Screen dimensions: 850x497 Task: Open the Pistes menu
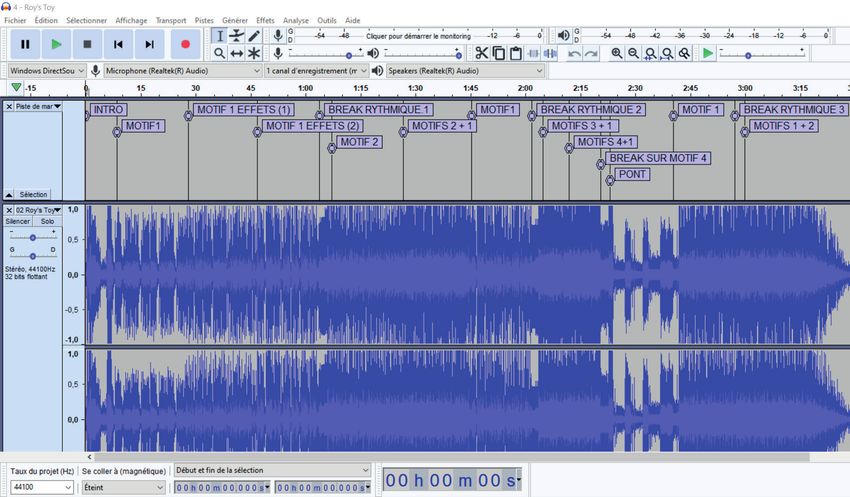(x=204, y=20)
